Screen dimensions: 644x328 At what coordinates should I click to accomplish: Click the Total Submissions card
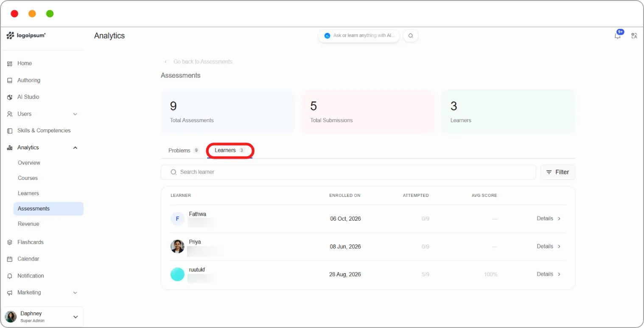coord(368,112)
